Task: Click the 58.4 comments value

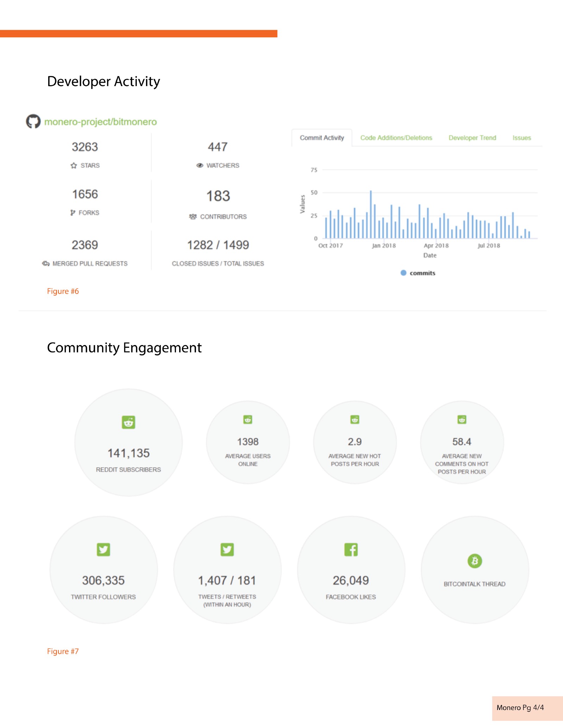Action: point(462,442)
